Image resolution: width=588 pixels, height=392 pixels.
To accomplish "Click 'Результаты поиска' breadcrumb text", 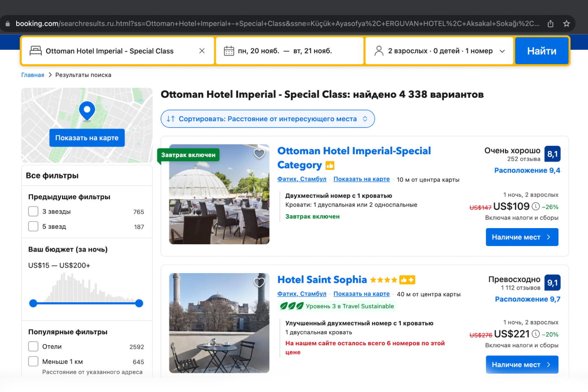I will tap(83, 75).
